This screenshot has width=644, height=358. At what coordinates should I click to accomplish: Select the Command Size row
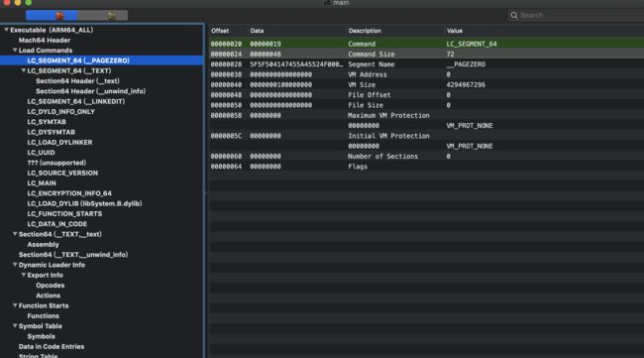point(426,54)
